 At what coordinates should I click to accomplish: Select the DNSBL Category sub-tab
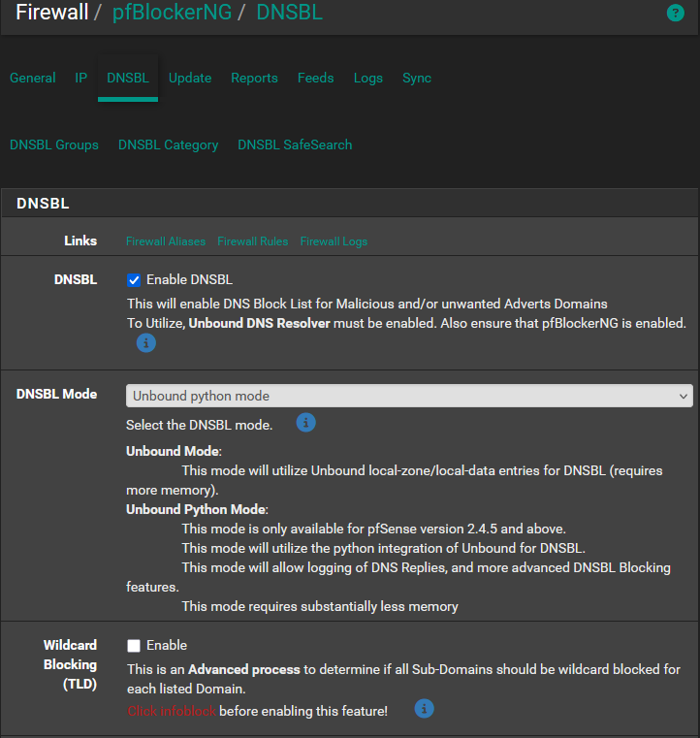(168, 145)
